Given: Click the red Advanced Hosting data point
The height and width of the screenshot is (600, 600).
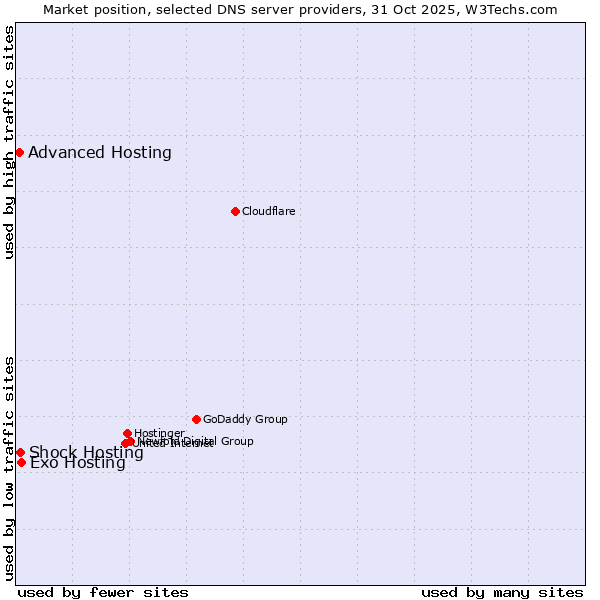Looking at the screenshot, I should (x=19, y=152).
